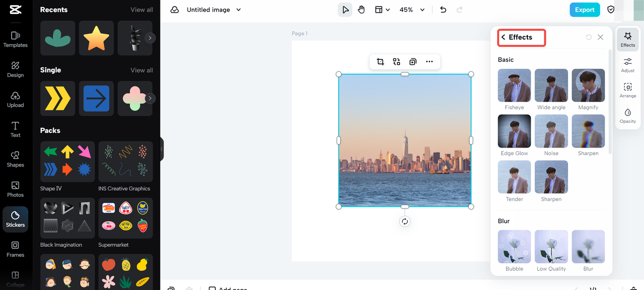644x290 pixels.
Task: Click the Export button
Action: click(585, 10)
